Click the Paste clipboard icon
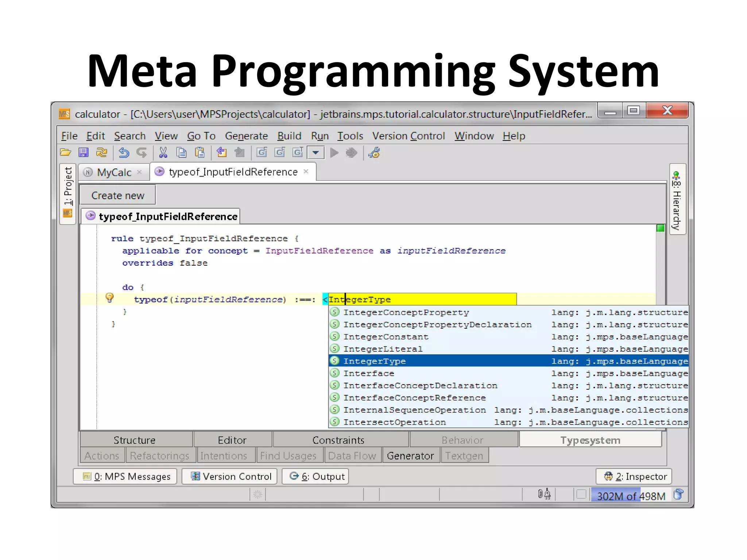747x560 pixels. 200,152
